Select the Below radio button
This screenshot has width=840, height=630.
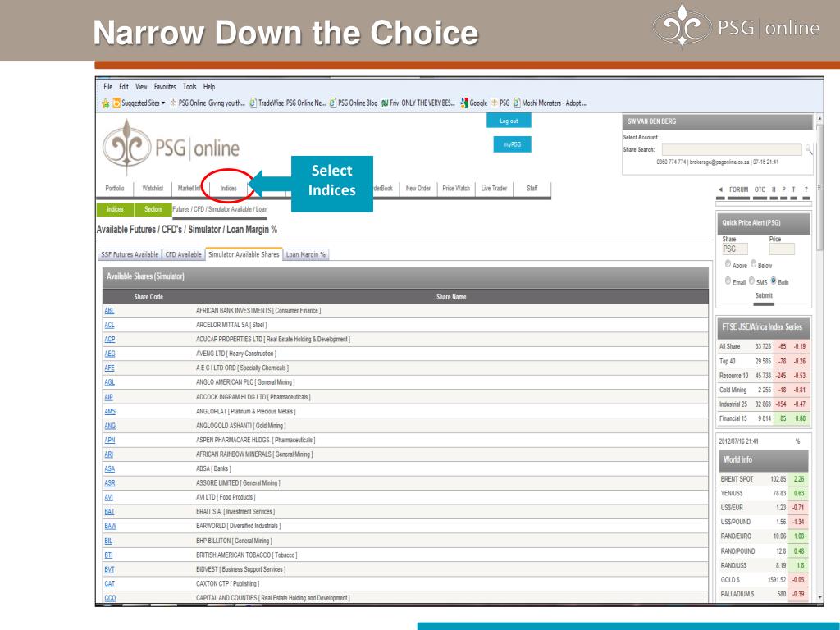pyautogui.click(x=753, y=264)
